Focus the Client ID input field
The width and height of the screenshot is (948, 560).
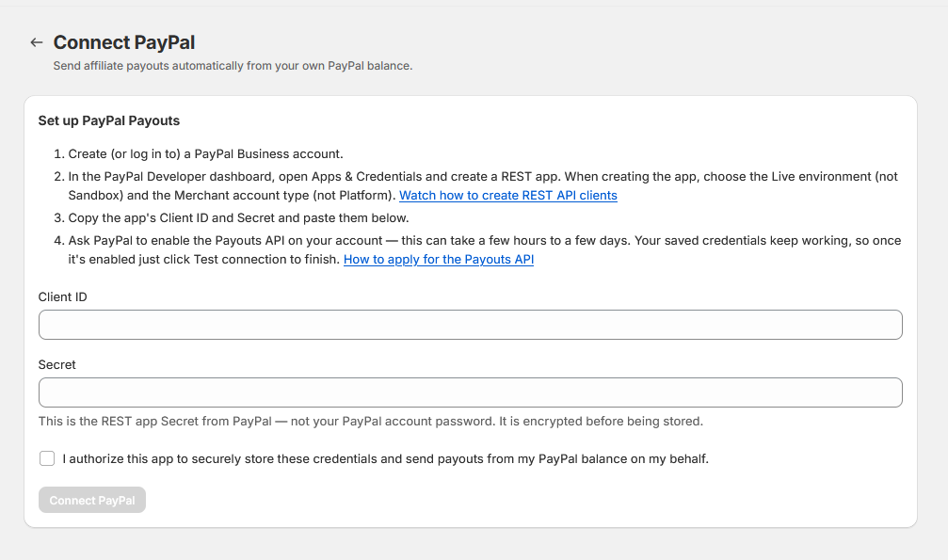471,325
